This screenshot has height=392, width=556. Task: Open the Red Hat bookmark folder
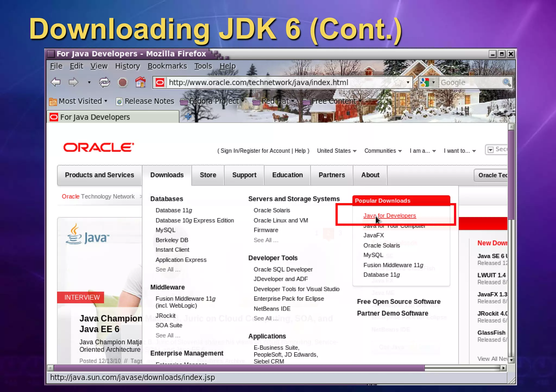click(x=273, y=101)
